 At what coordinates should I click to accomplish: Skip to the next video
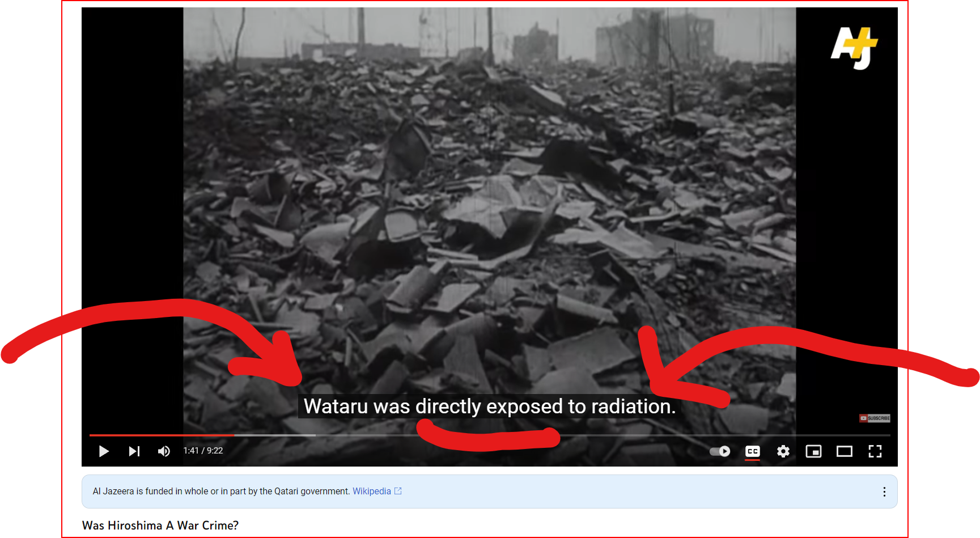pyautogui.click(x=134, y=451)
